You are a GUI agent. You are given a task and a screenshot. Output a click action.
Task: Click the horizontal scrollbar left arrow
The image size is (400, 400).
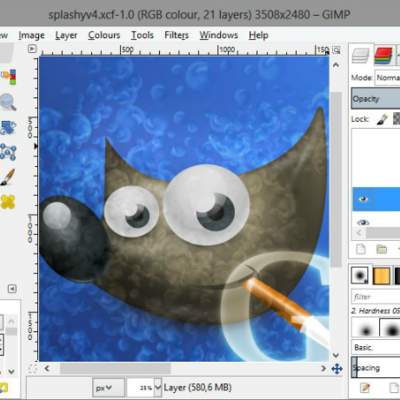click(47, 368)
